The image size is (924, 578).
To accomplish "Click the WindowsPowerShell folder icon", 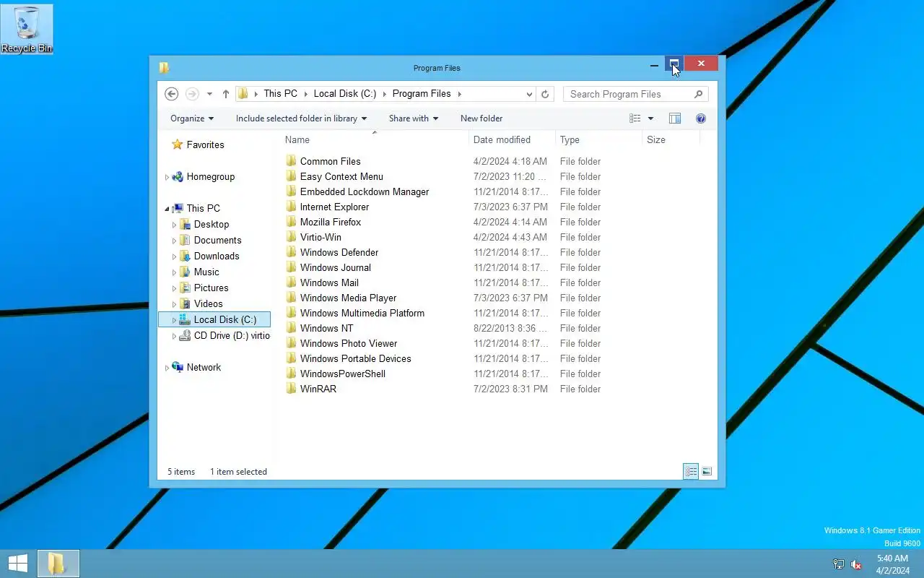I will pyautogui.click(x=292, y=373).
